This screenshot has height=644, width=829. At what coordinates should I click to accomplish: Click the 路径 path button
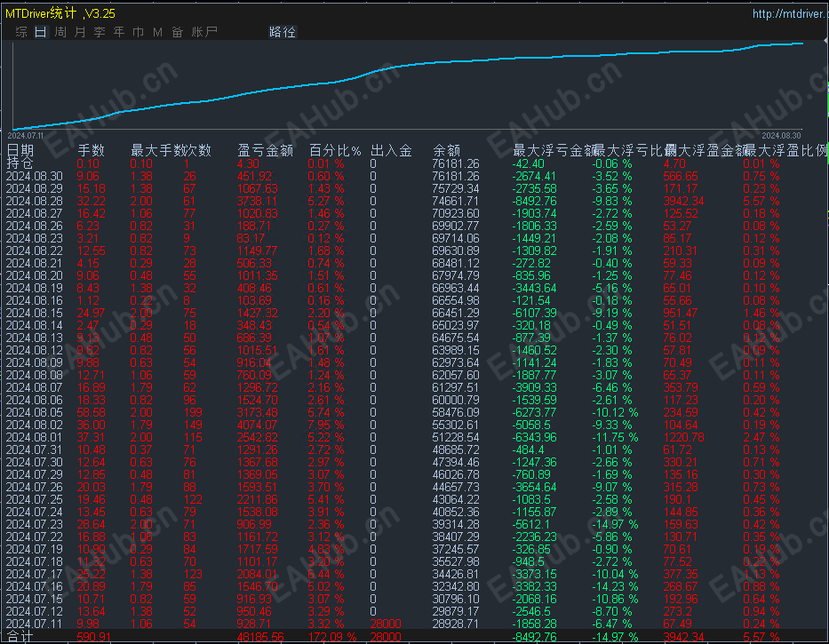pos(283,32)
